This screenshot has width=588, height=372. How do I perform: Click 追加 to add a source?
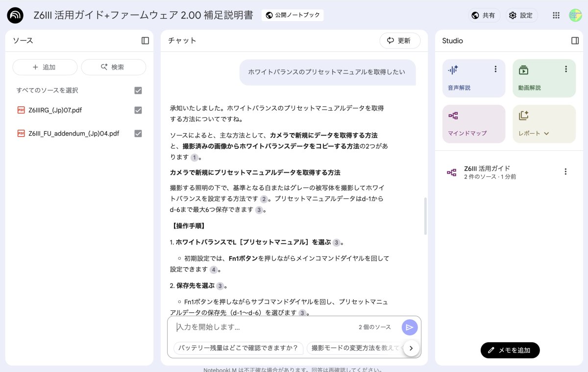tap(45, 67)
